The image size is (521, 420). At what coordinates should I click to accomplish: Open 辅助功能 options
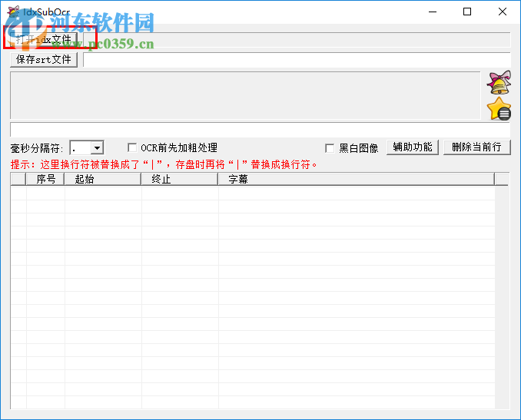pos(413,147)
